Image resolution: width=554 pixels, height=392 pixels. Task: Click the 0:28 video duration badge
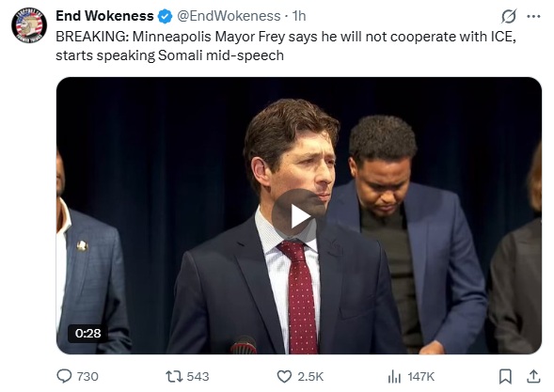point(87,333)
